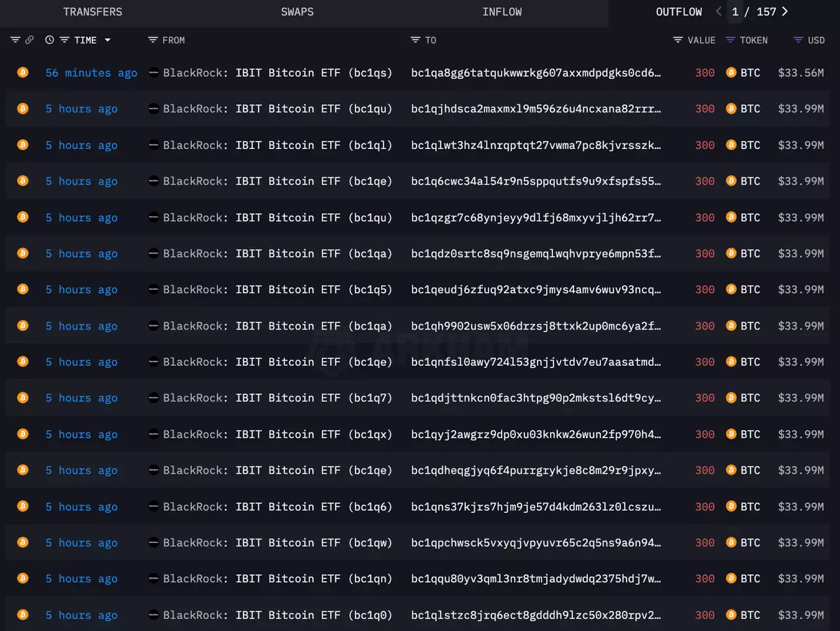Toggle the TIME sort arrow

(108, 40)
